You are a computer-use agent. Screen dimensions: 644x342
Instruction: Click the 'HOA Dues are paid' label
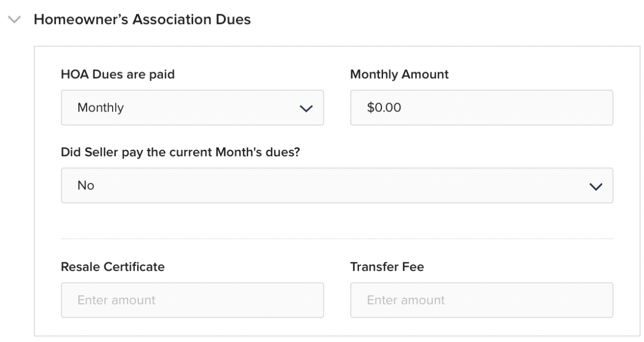coord(118,75)
